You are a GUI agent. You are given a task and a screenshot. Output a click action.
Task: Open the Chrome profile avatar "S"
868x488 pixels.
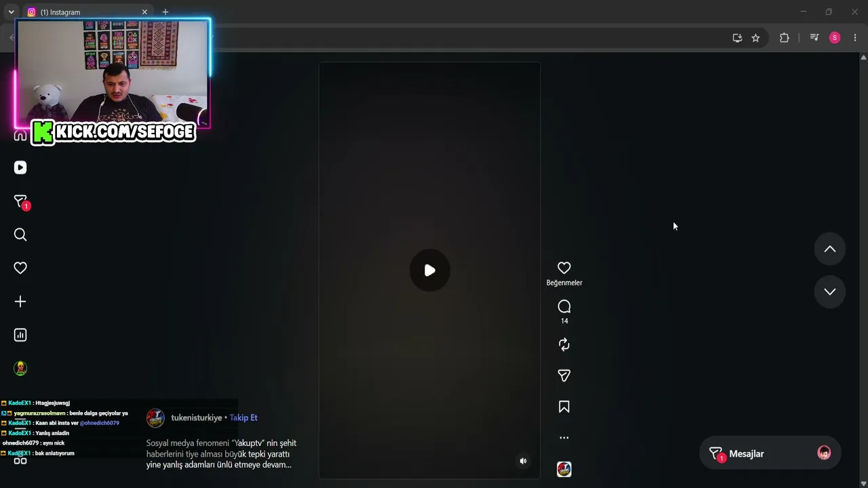835,38
